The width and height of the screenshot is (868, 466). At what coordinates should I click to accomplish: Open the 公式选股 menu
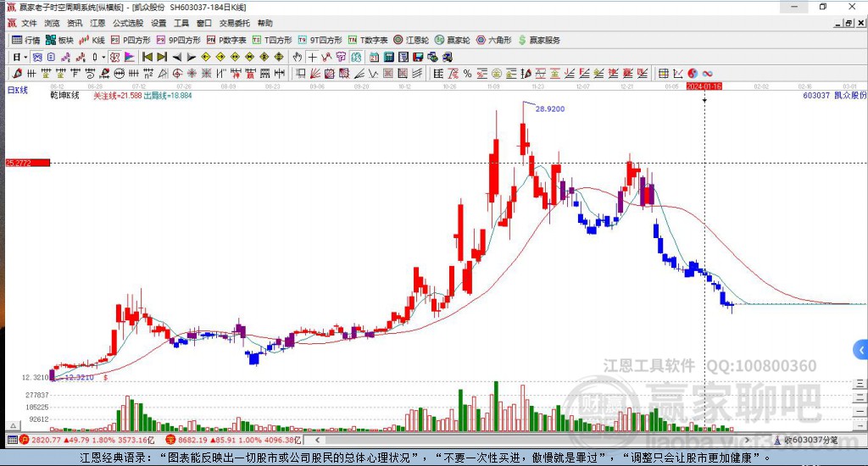click(x=128, y=23)
